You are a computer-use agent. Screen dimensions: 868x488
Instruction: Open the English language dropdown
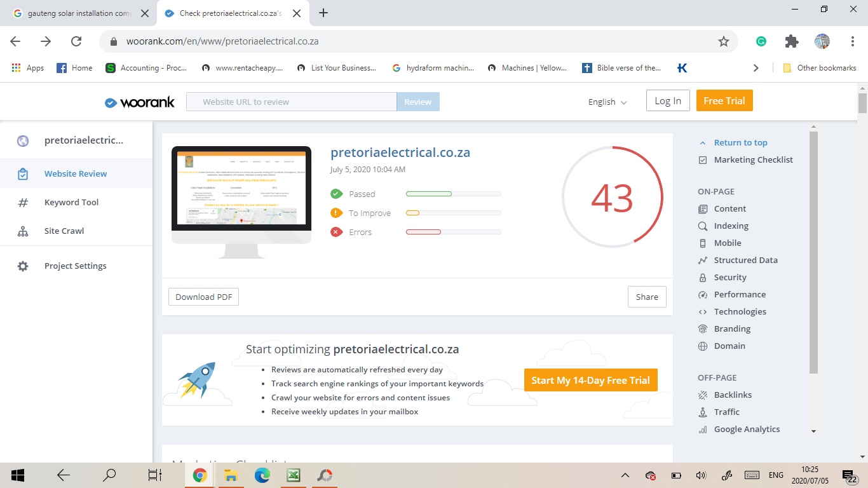607,102
